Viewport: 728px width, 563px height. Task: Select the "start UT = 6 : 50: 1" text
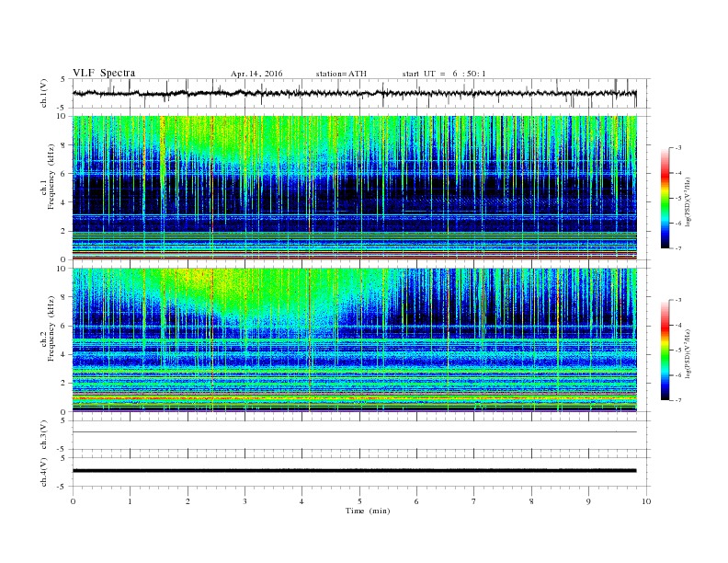coord(444,74)
